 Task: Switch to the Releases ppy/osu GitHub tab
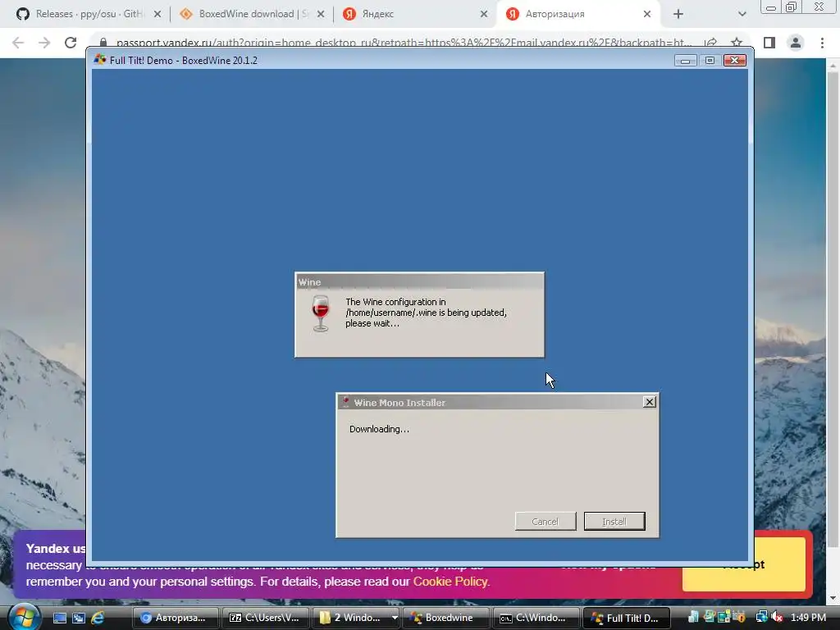coord(89,14)
